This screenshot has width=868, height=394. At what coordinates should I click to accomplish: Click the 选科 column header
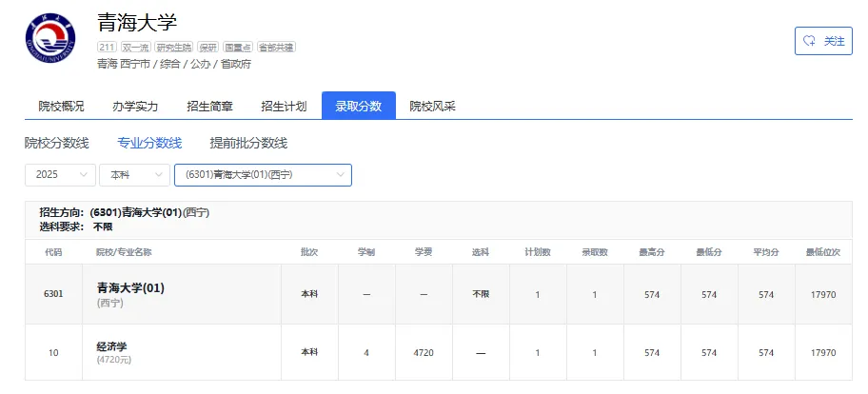[481, 252]
